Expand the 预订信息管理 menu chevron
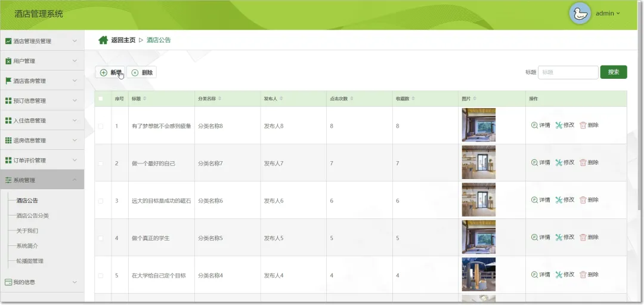The height and width of the screenshot is (305, 644). pyautogui.click(x=75, y=100)
